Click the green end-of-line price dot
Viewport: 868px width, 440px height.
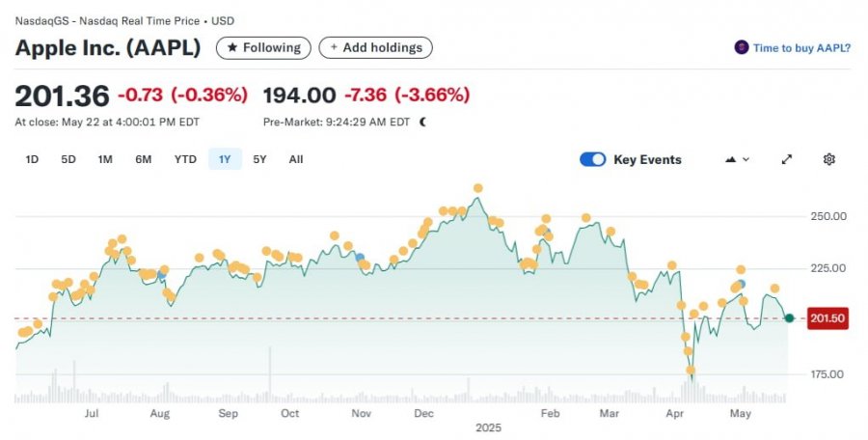[x=789, y=318]
